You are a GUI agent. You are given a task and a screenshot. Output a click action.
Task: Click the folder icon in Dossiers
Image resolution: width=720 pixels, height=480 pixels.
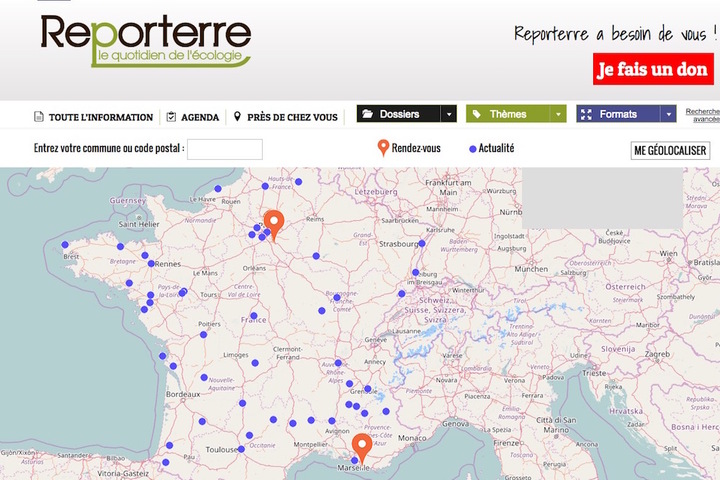[x=367, y=114]
